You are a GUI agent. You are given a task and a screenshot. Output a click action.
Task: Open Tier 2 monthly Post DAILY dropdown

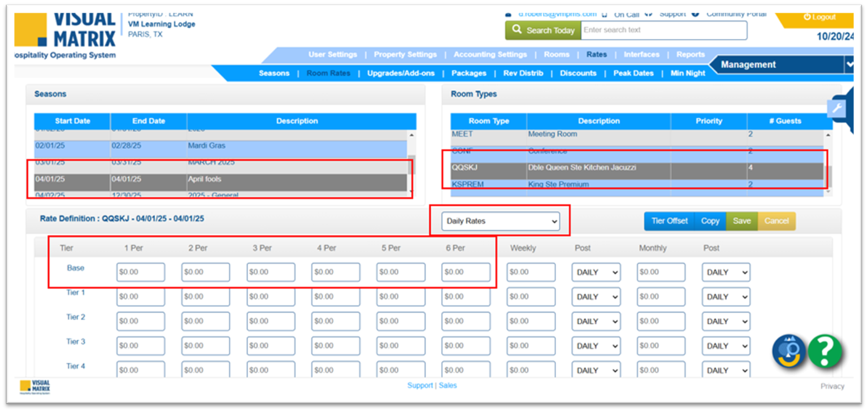click(x=726, y=322)
